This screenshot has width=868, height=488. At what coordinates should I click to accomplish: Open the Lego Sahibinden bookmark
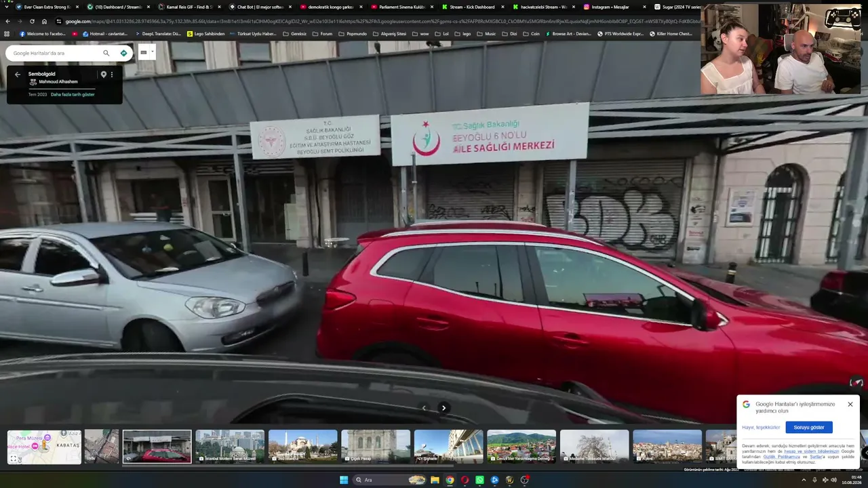tap(206, 33)
